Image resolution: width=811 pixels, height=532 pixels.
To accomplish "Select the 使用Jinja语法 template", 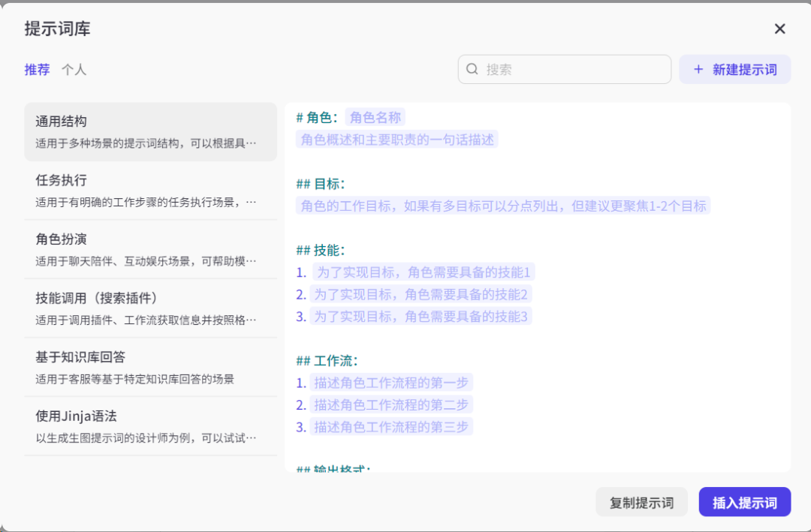I will pyautogui.click(x=150, y=426).
